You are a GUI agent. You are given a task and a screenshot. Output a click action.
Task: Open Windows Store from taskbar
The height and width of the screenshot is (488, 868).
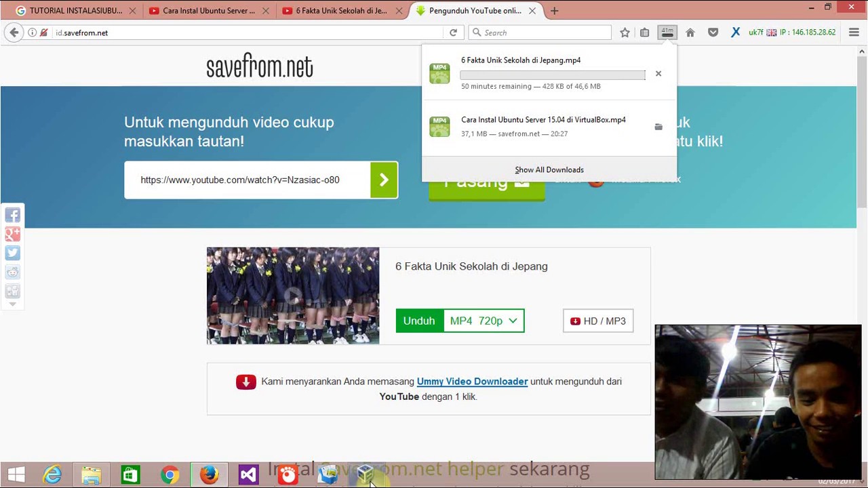click(130, 475)
